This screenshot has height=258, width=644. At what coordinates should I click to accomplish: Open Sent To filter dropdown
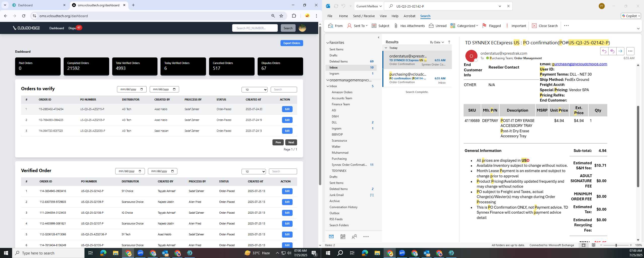click(357, 26)
